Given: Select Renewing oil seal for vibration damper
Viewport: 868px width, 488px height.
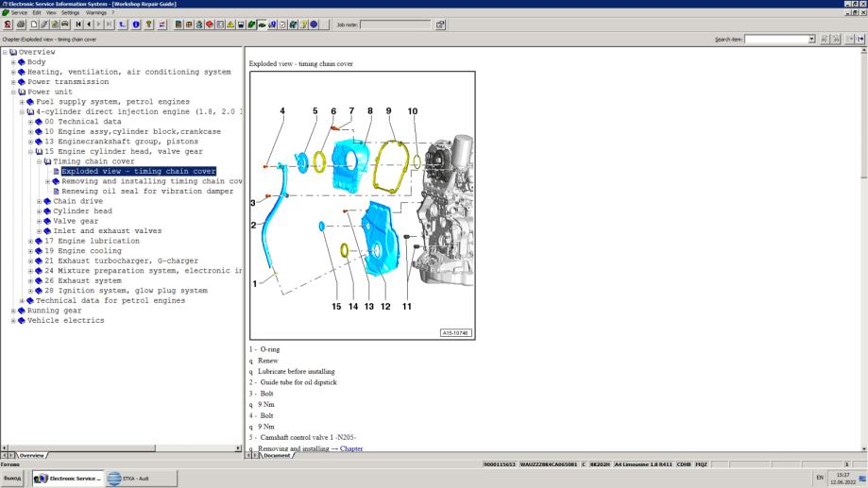Looking at the screenshot, I should pos(146,191).
